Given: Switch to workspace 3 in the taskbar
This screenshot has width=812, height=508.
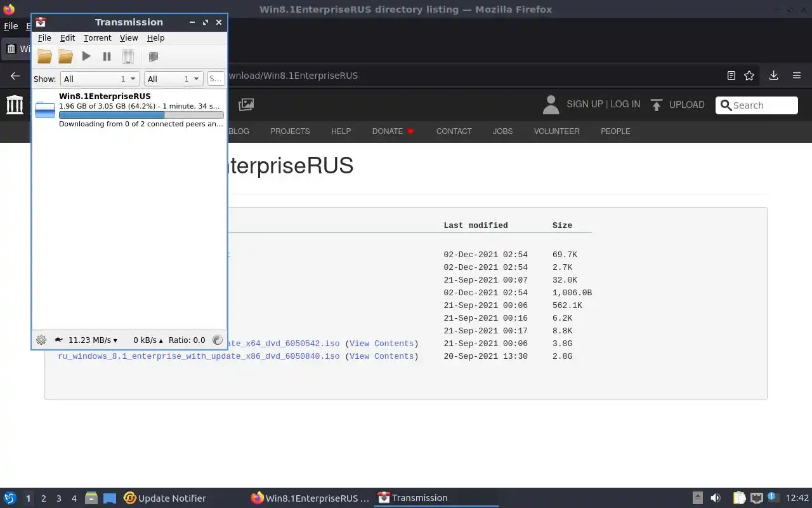Looking at the screenshot, I should [58, 498].
